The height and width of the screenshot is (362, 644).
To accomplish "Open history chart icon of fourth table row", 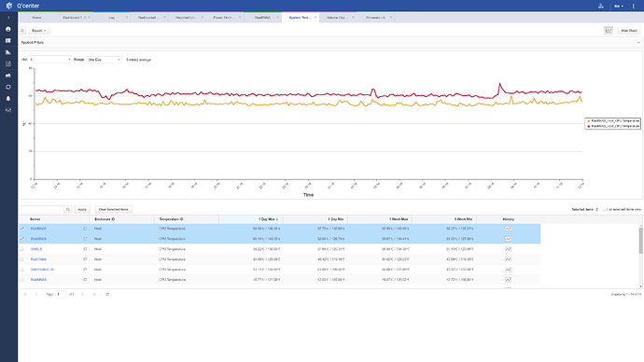I will pos(508,259).
